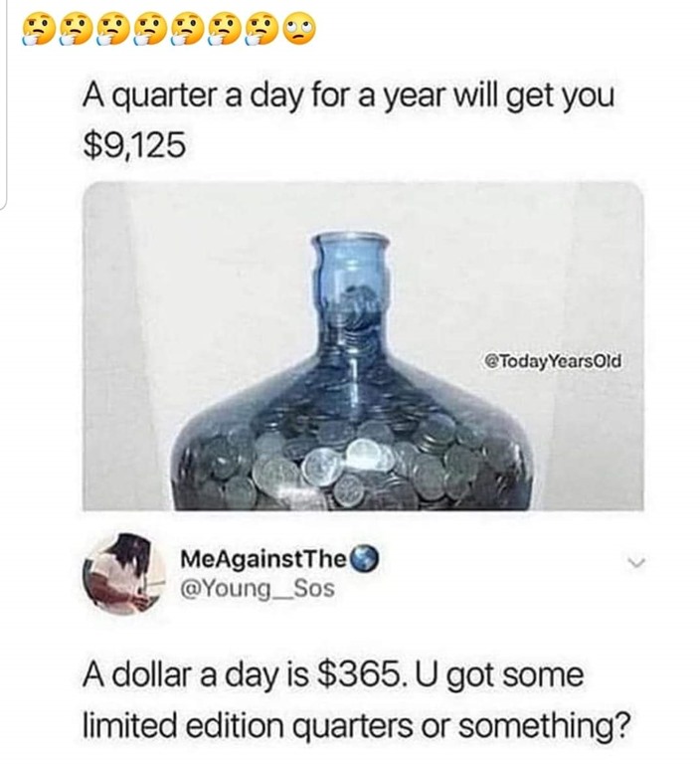Click the fourth thinking-face emoji
This screenshot has width=700, height=764.
[x=151, y=30]
